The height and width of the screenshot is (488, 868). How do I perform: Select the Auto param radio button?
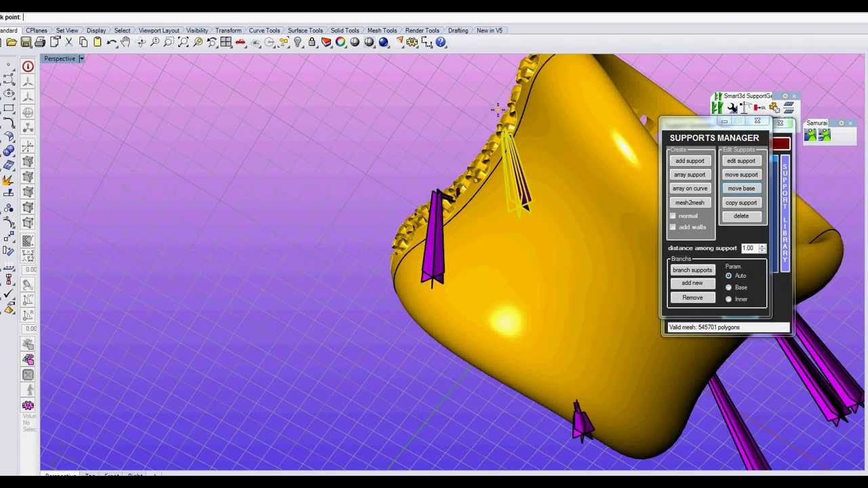point(729,276)
